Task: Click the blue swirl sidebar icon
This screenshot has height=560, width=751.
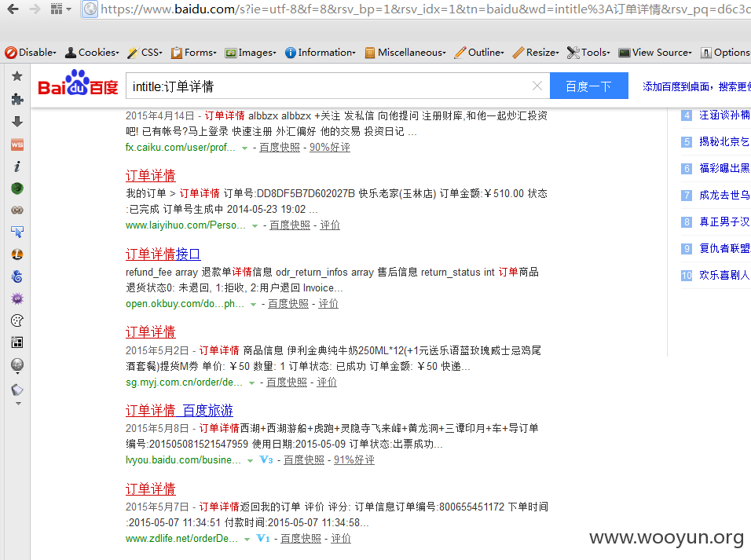Action: 17,276
